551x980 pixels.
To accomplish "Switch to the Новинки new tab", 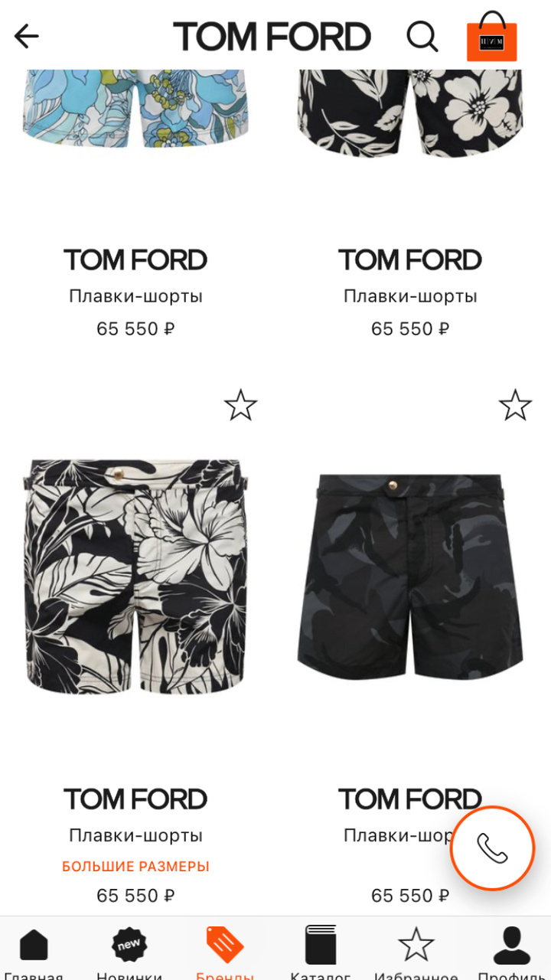I will 129,952.
